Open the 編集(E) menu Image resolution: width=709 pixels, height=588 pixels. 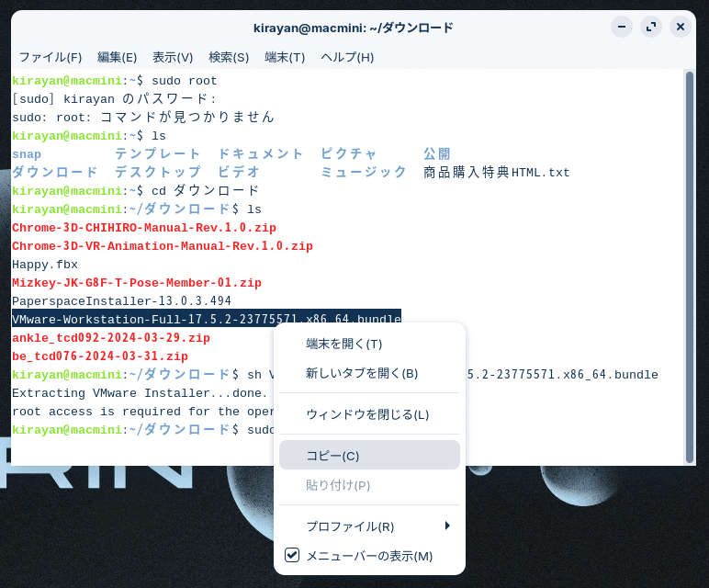(x=118, y=58)
